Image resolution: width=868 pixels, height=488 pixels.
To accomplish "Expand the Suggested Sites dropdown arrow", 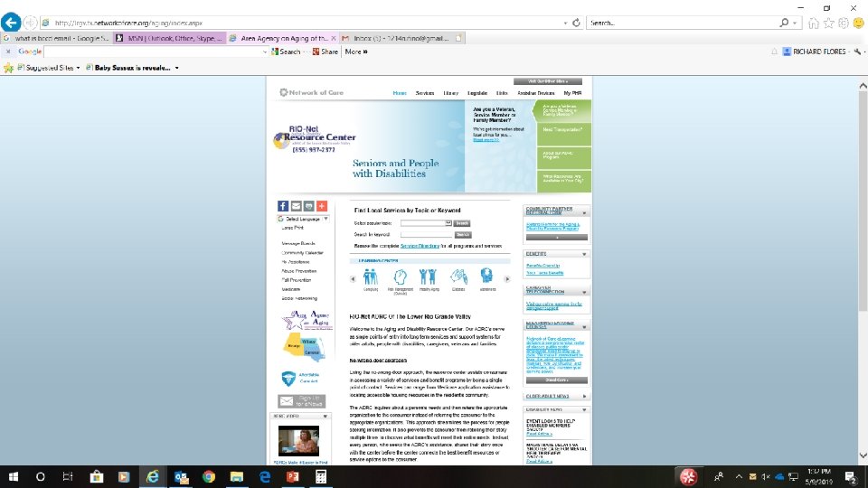I will pyautogui.click(x=78, y=68).
